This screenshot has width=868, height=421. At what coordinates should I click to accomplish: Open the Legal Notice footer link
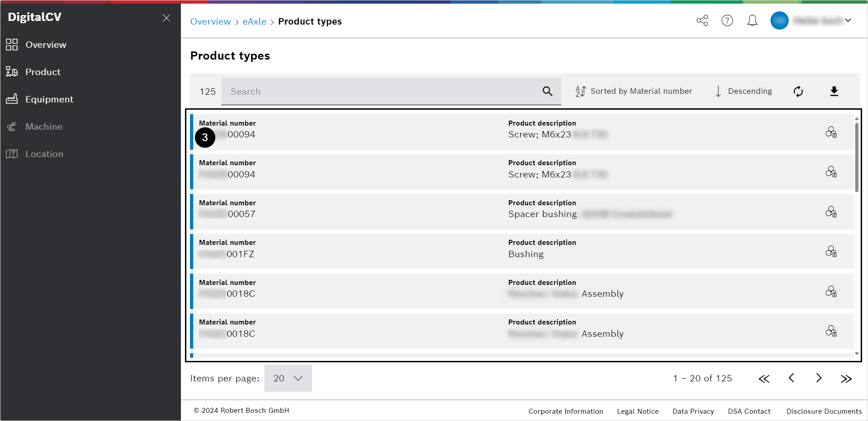click(x=637, y=411)
